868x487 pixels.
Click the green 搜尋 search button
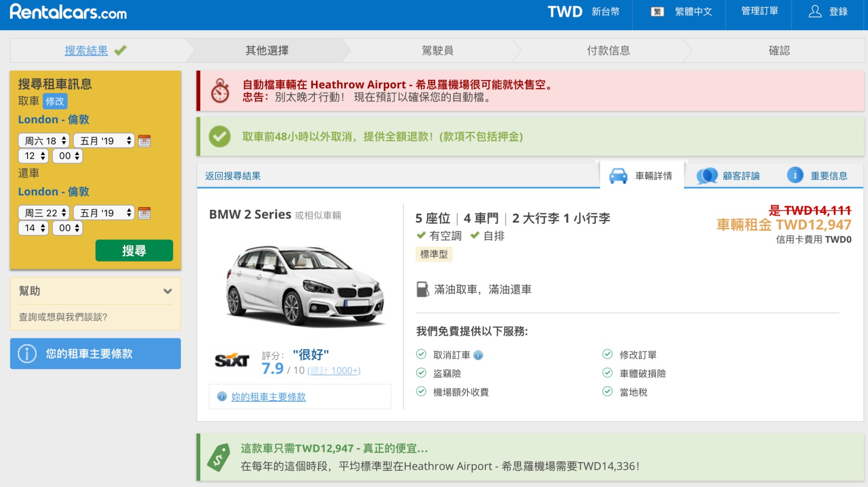pyautogui.click(x=134, y=250)
